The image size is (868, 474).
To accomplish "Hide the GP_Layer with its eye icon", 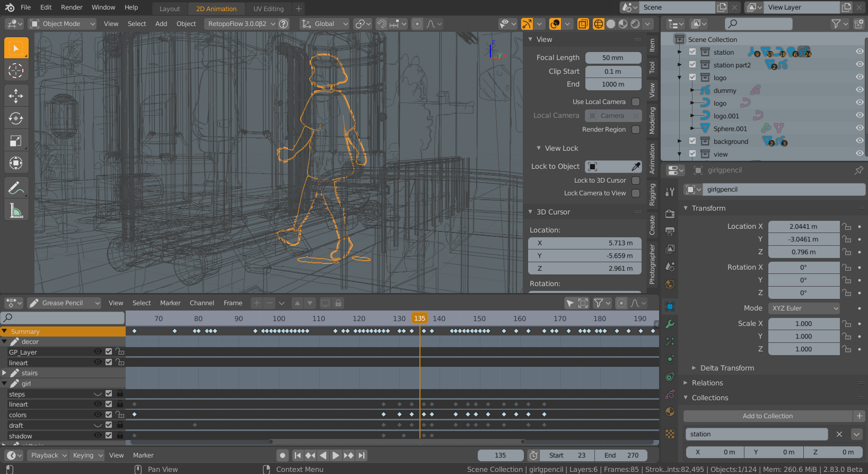I will [98, 352].
